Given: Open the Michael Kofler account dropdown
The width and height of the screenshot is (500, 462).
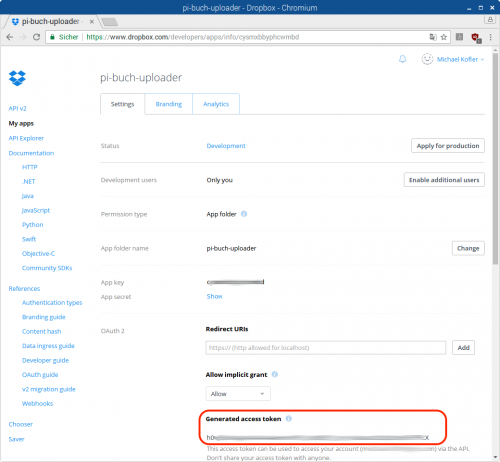Looking at the screenshot, I should click(460, 59).
